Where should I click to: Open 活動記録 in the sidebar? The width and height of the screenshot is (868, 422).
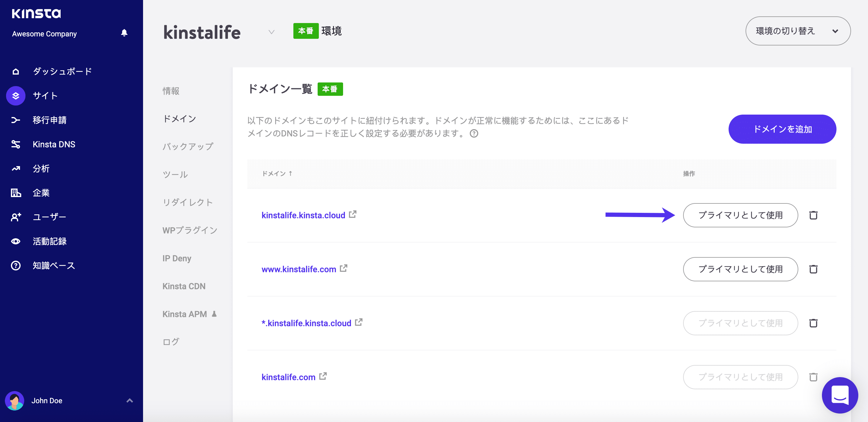(49, 241)
